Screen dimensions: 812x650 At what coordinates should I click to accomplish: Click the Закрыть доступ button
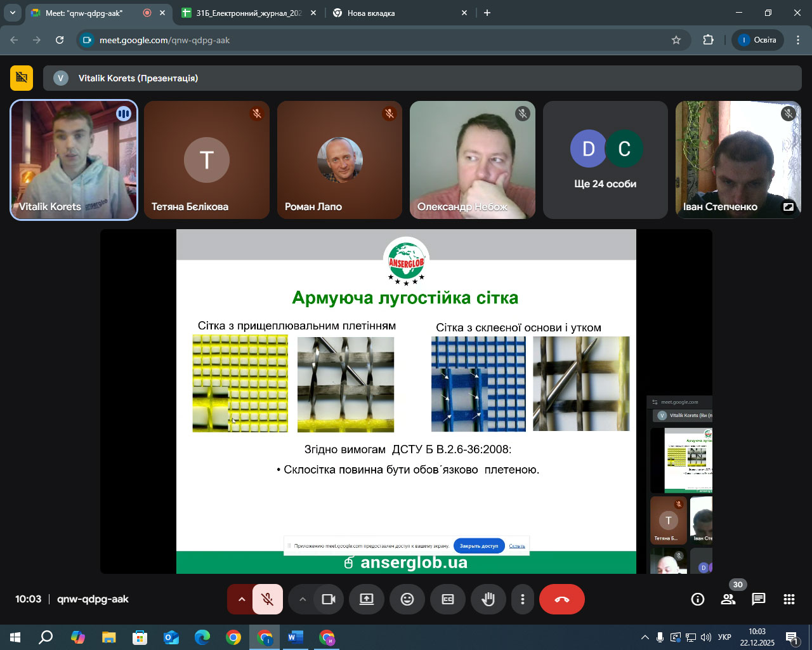(479, 546)
